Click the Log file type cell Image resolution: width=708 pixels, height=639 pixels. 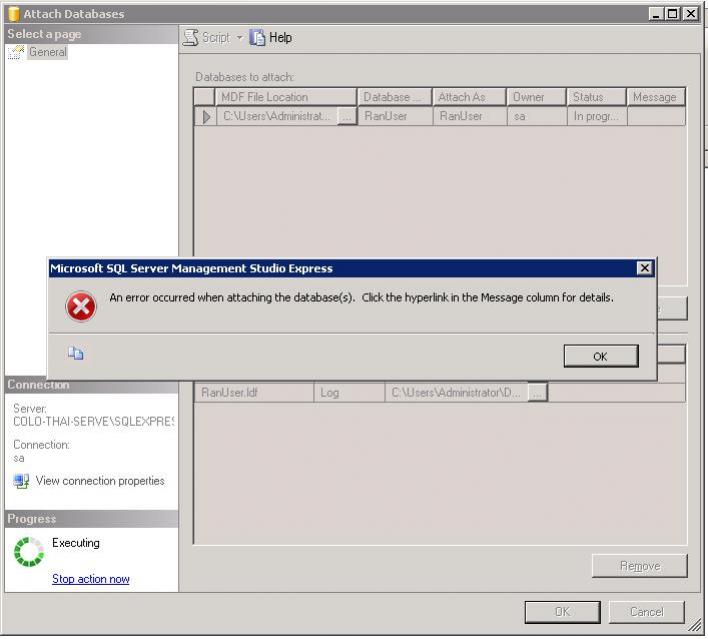point(349,392)
